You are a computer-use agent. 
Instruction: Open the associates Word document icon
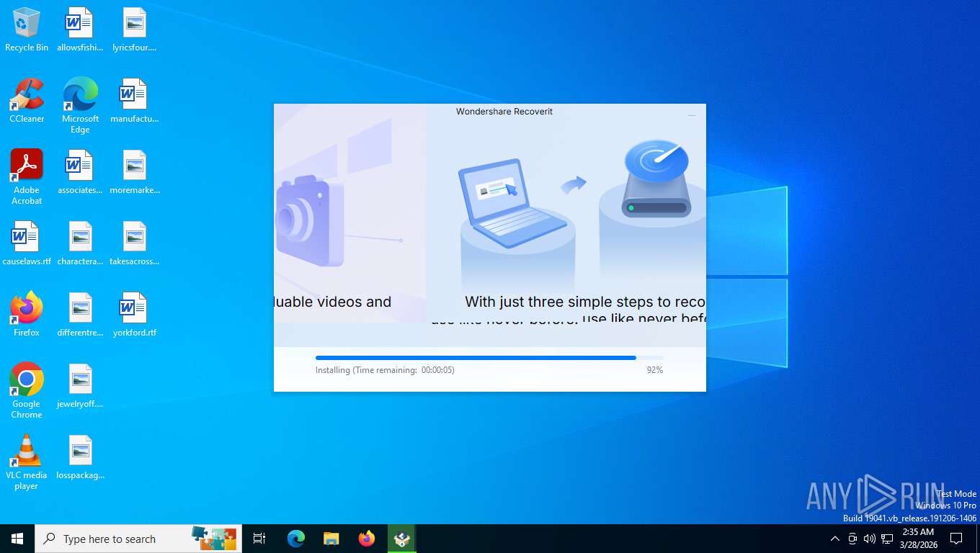click(x=80, y=172)
